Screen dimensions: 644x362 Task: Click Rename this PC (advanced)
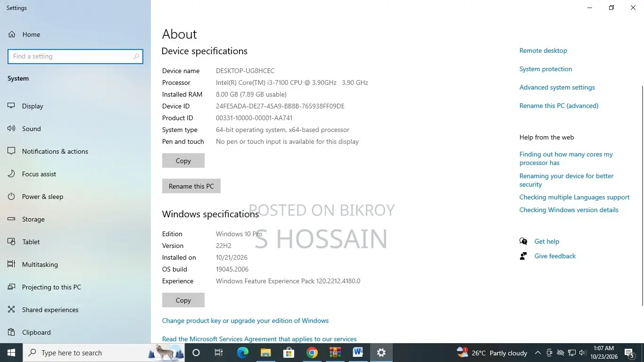click(559, 106)
